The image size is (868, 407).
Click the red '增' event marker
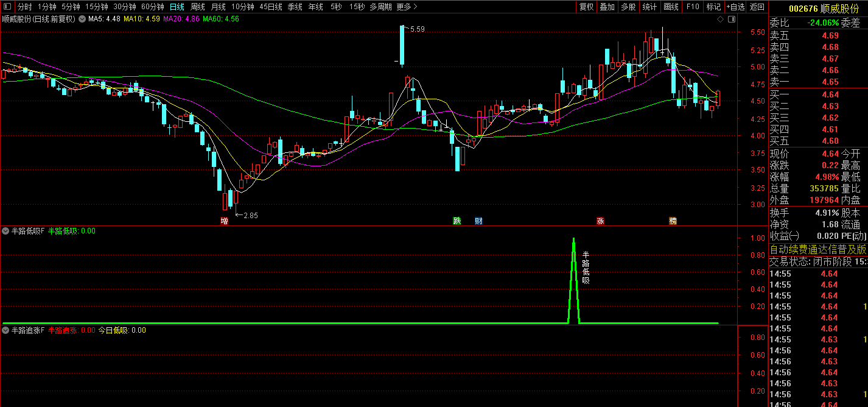tap(225, 221)
